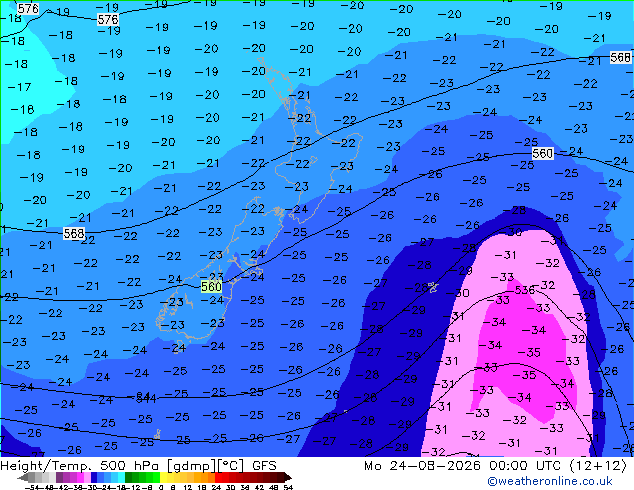Click the dark right arrow of the color scale
Viewport: 634px width, 490px height.
[x=287, y=477]
